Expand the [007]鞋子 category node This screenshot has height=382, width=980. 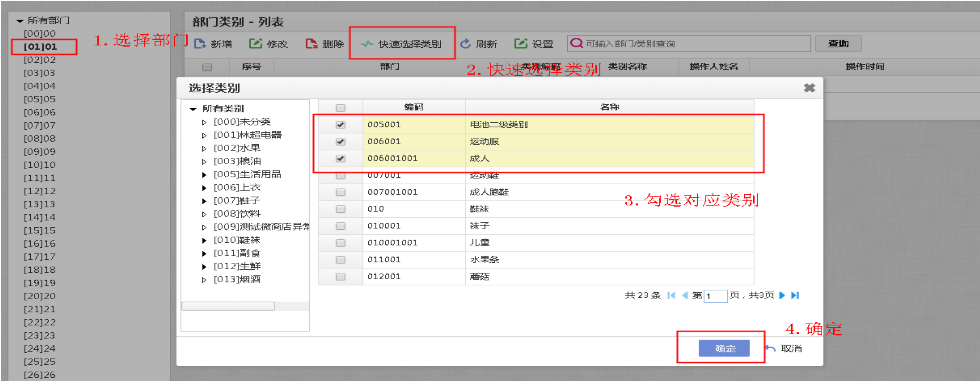click(204, 201)
